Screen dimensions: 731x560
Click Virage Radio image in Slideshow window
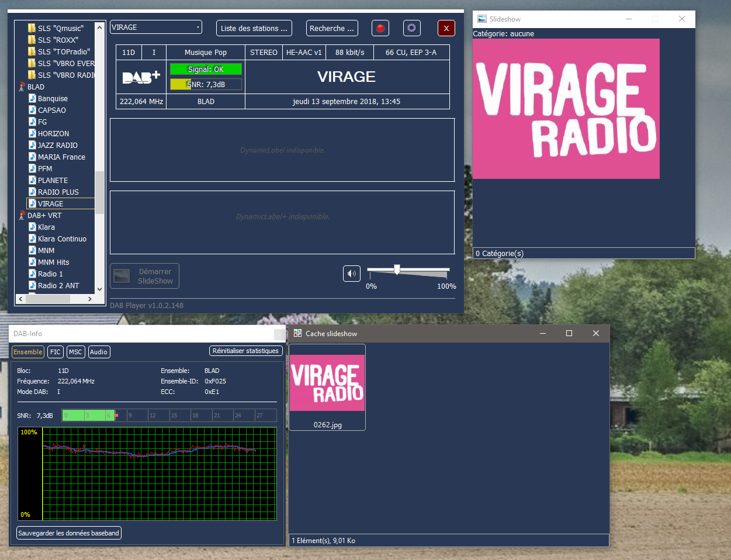click(566, 109)
